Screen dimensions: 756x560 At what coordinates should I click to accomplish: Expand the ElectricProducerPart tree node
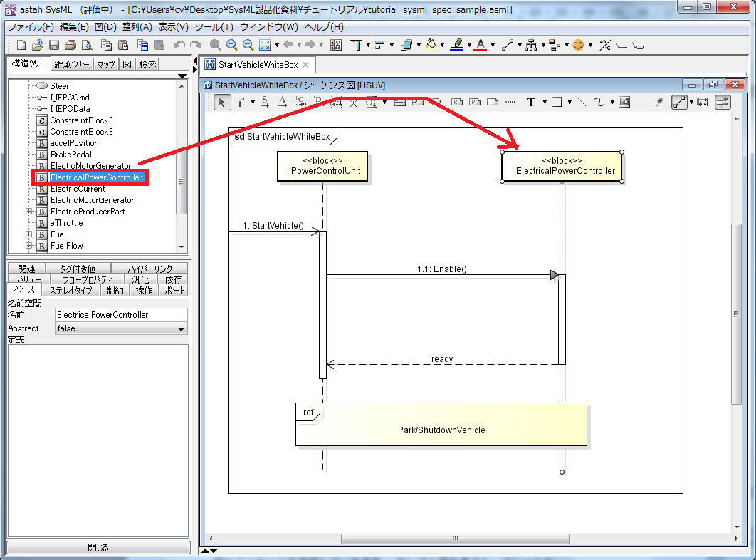pos(29,212)
